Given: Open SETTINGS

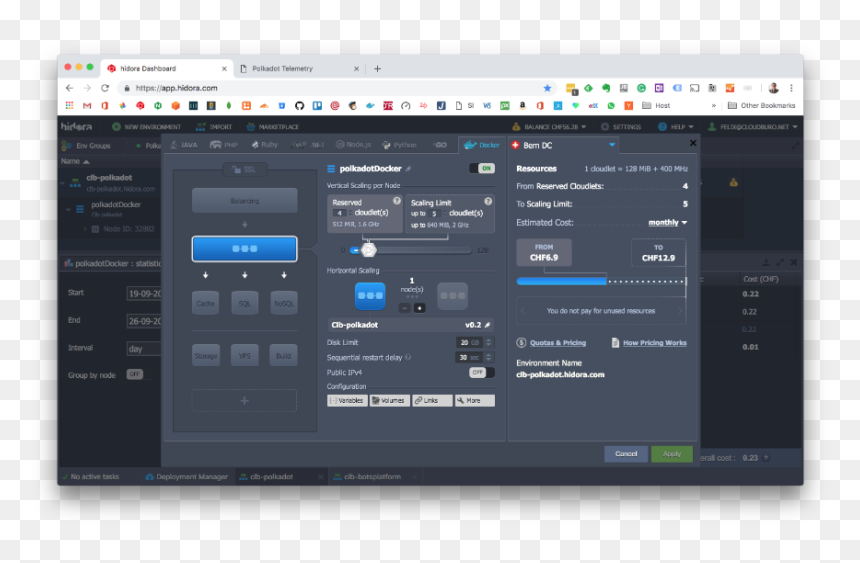Looking at the screenshot, I should (621, 127).
